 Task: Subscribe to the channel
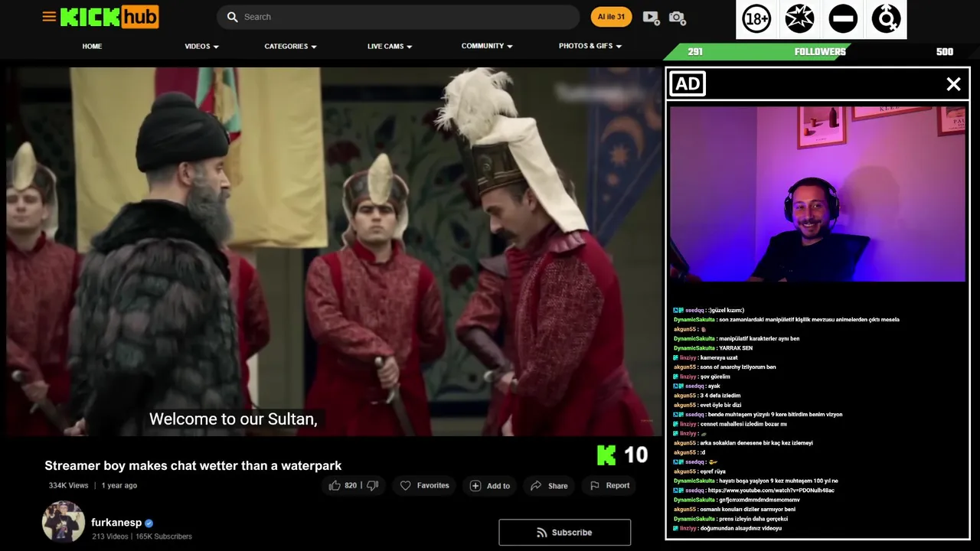point(565,533)
